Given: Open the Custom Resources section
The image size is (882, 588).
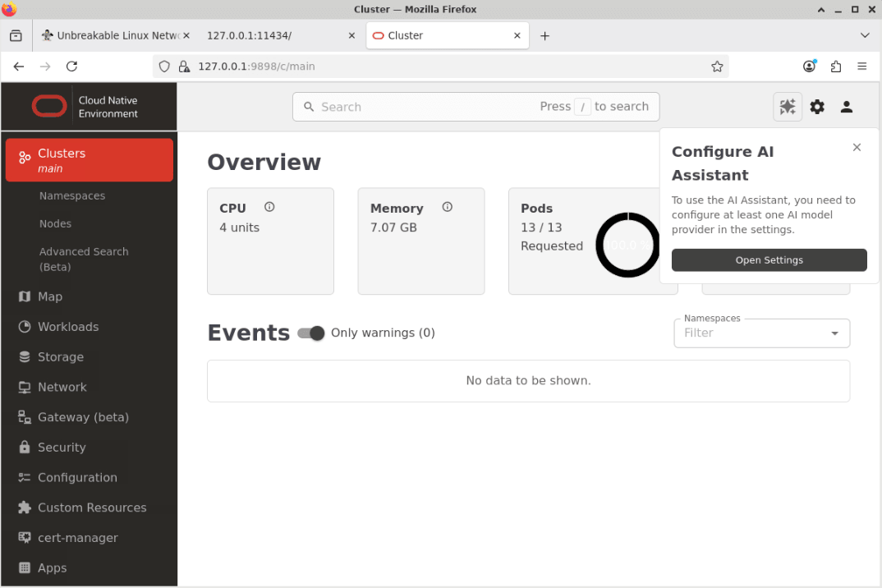Looking at the screenshot, I should click(x=93, y=508).
